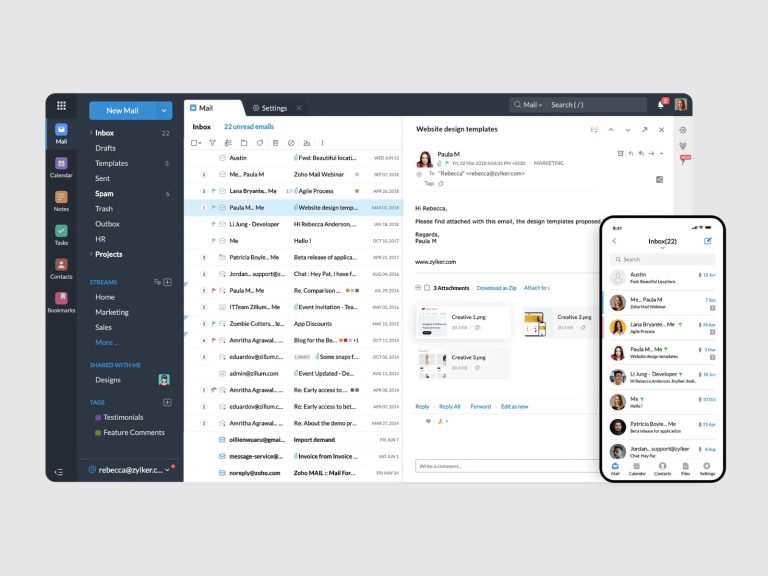Screen dimensions: 768x576
Task: Click the move-to-folder icon in toolbar
Action: pyautogui.click(x=244, y=143)
